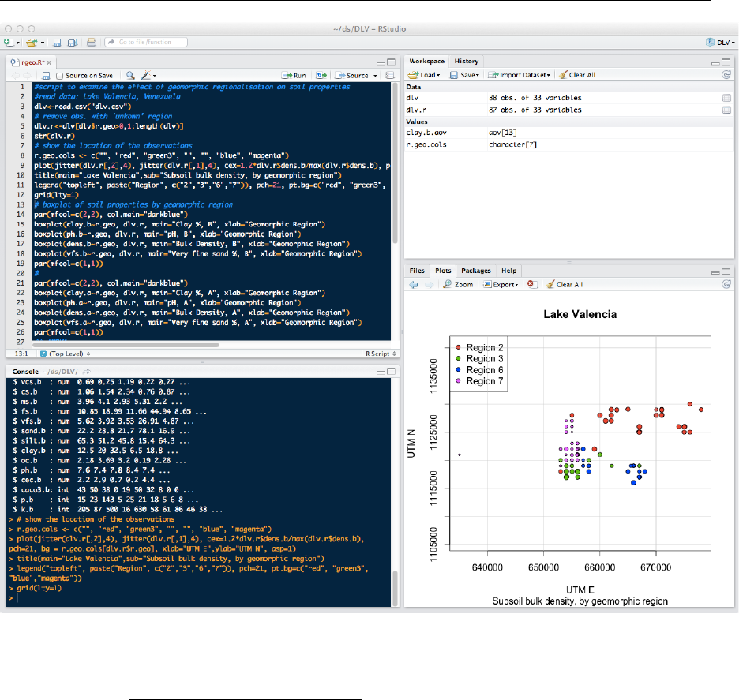The image size is (739, 700).
Task: Open the code tools wand dropdown
Action: click(148, 75)
